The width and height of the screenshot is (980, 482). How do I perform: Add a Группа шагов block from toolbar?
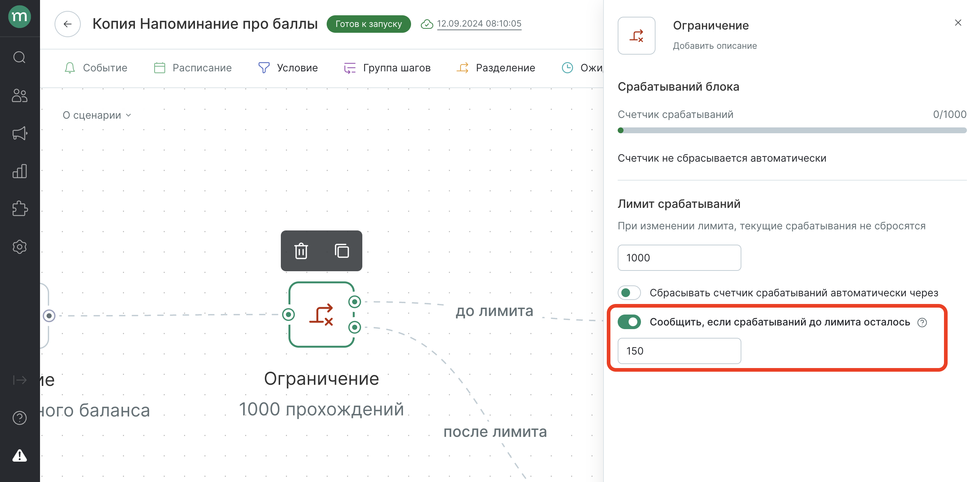pyautogui.click(x=387, y=68)
